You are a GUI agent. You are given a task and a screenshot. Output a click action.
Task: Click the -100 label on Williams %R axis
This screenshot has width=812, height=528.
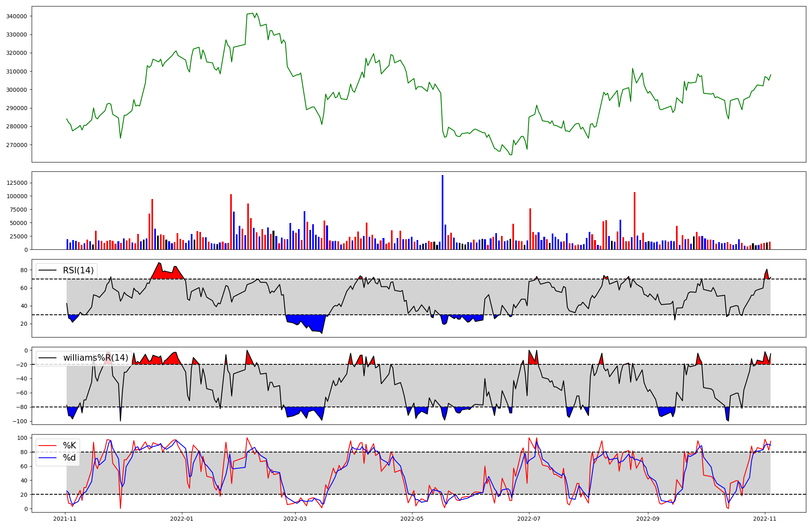(x=20, y=421)
